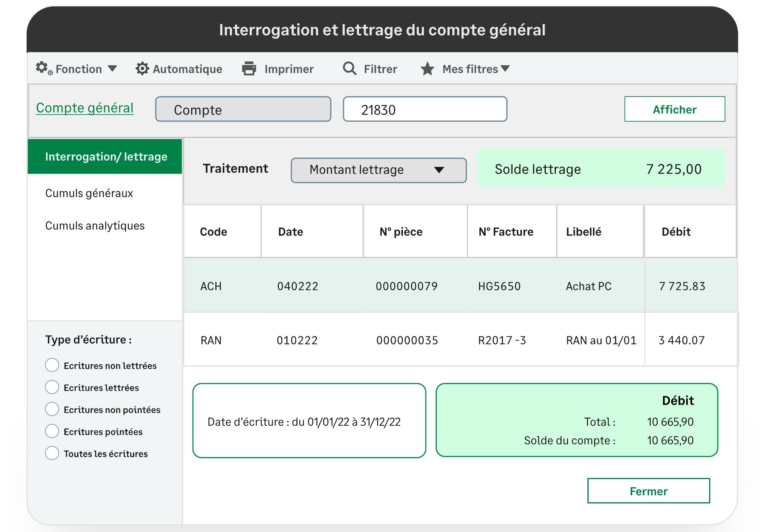Select Toutes les écritures radio button
Screen dimensions: 765x532
[52, 453]
